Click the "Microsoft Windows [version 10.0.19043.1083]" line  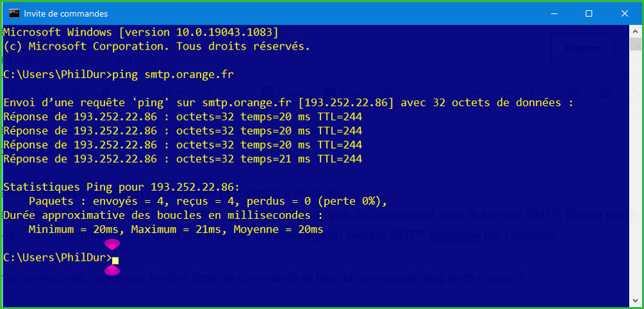pos(141,32)
